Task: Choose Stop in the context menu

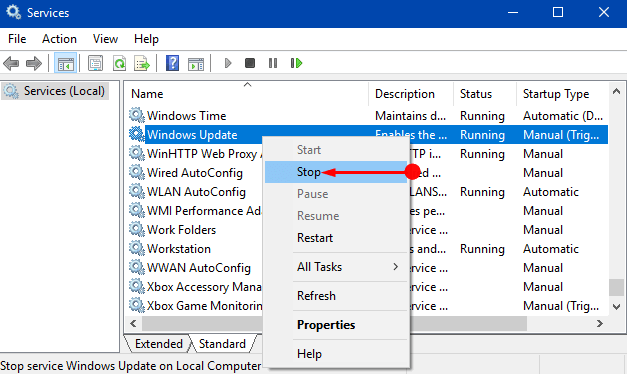Action: pyautogui.click(x=336, y=172)
